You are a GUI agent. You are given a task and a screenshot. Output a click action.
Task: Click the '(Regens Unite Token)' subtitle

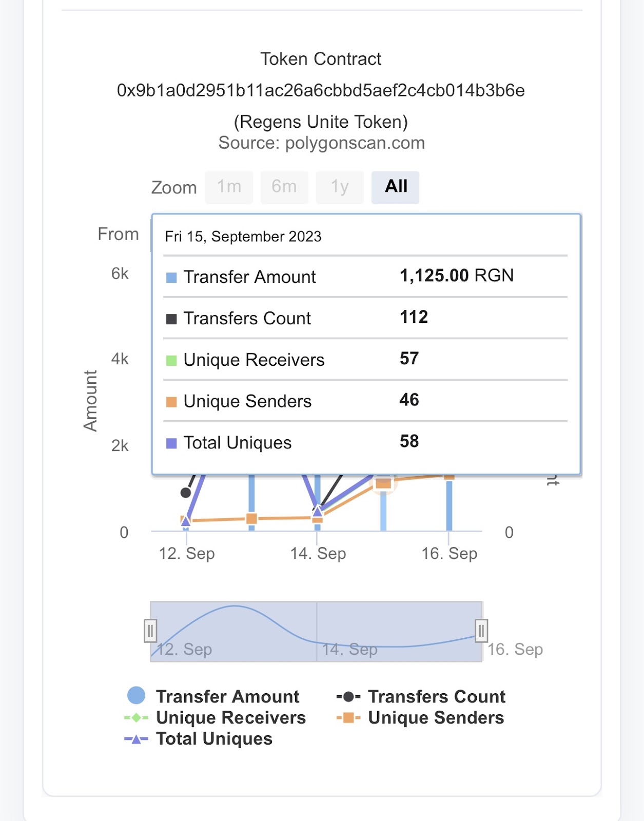(321, 122)
